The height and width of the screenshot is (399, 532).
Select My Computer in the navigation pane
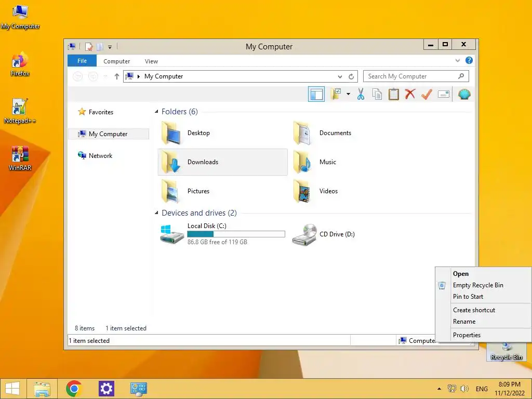[x=109, y=134]
